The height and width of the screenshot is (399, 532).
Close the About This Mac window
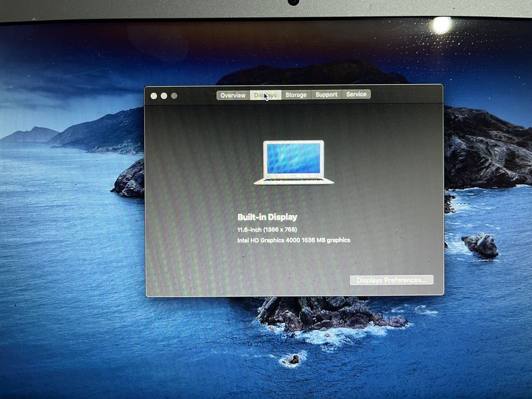click(154, 96)
